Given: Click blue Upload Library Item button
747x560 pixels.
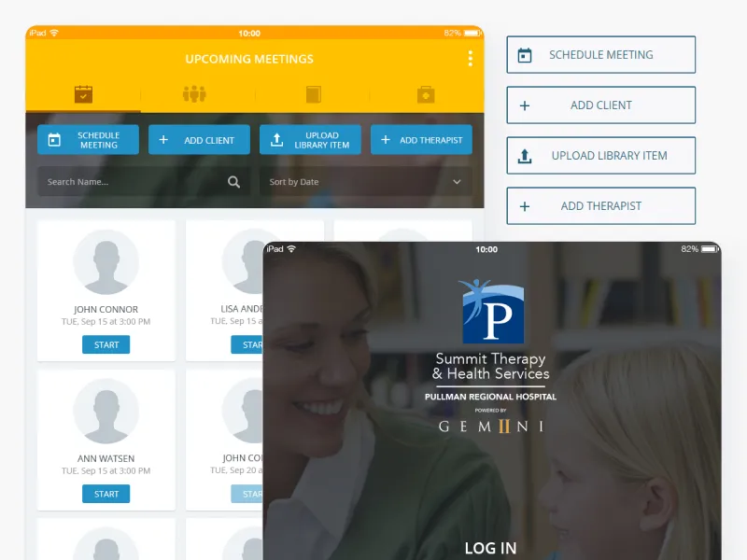Looking at the screenshot, I should [310, 140].
